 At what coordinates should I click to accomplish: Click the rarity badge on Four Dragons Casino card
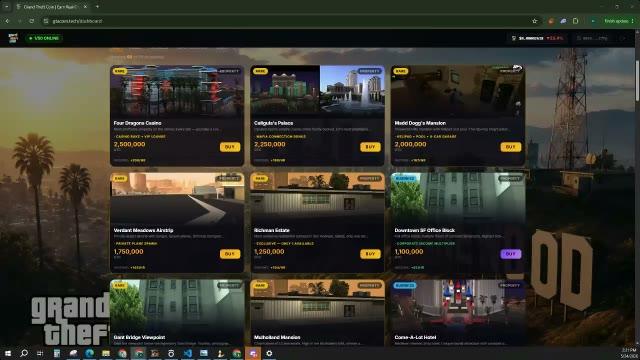(120, 71)
